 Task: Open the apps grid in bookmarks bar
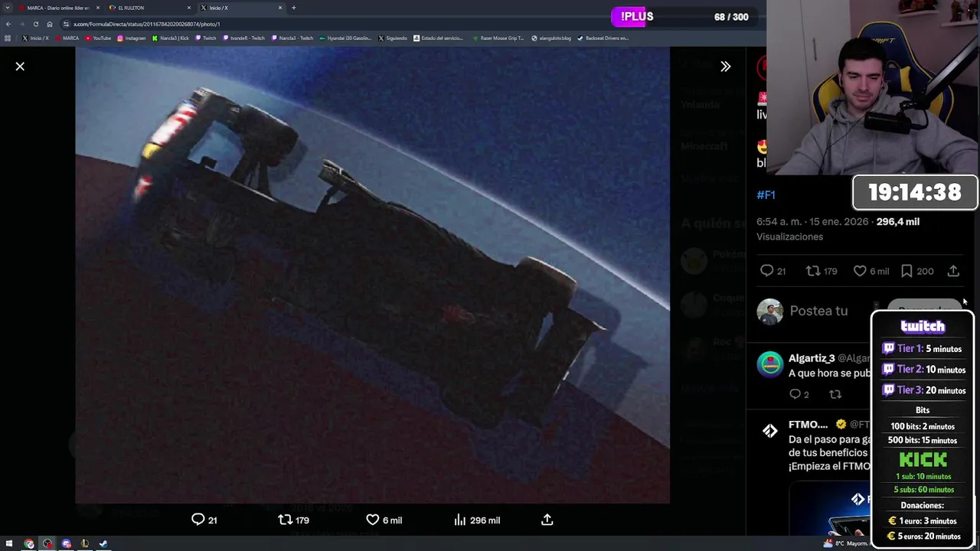pyautogui.click(x=8, y=38)
